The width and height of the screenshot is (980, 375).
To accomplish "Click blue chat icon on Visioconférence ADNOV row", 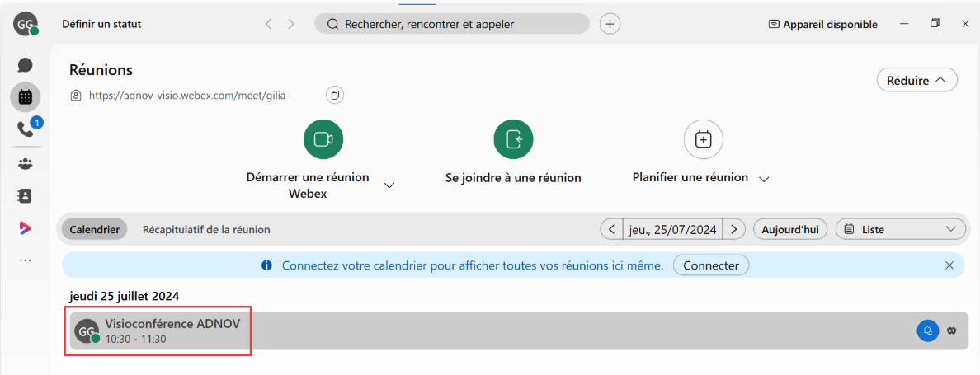I will click(927, 330).
